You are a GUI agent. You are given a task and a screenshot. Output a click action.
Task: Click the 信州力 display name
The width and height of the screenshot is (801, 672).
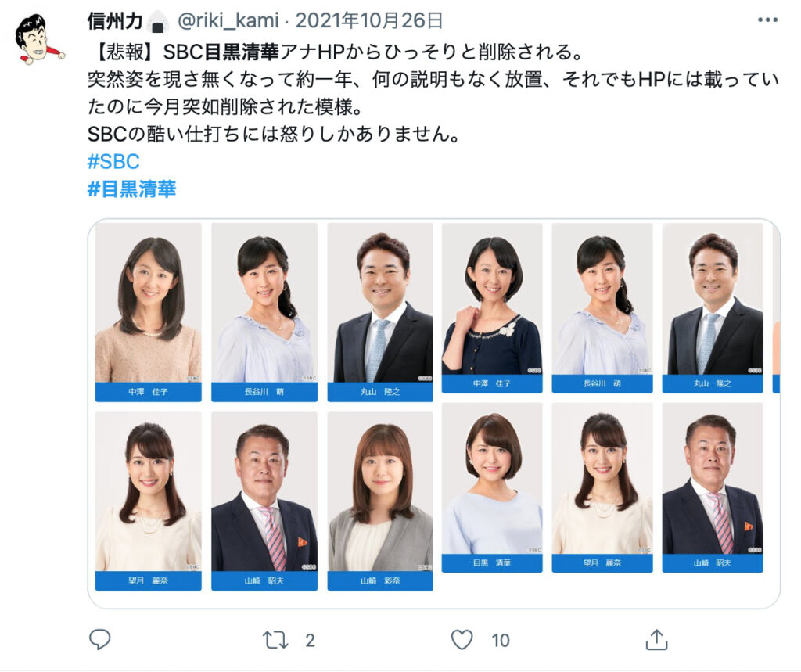(115, 21)
